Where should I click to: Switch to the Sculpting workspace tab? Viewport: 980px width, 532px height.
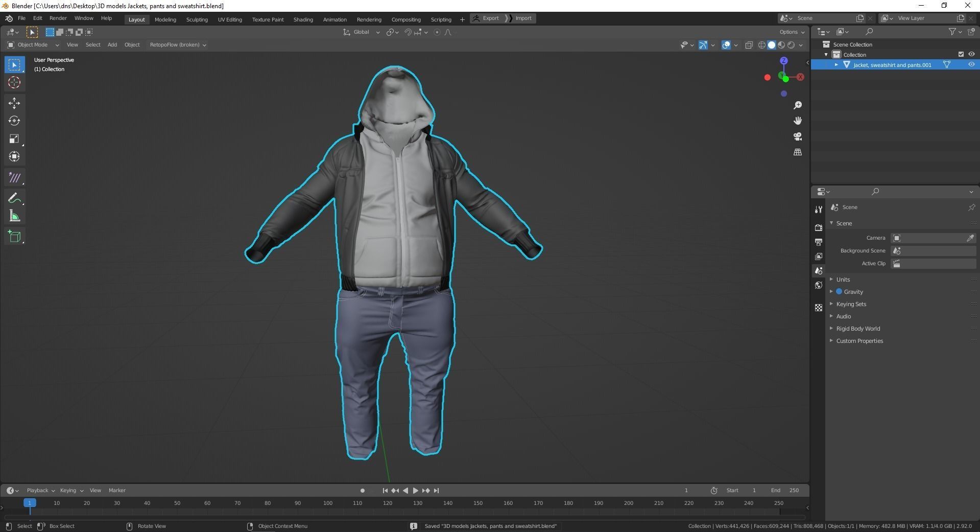coord(197,19)
